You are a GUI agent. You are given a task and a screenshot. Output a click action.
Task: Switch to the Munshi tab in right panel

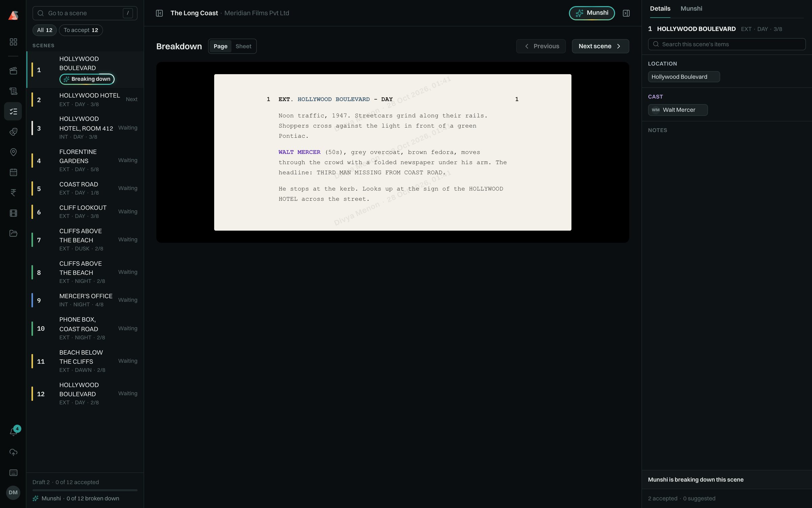coord(691,8)
